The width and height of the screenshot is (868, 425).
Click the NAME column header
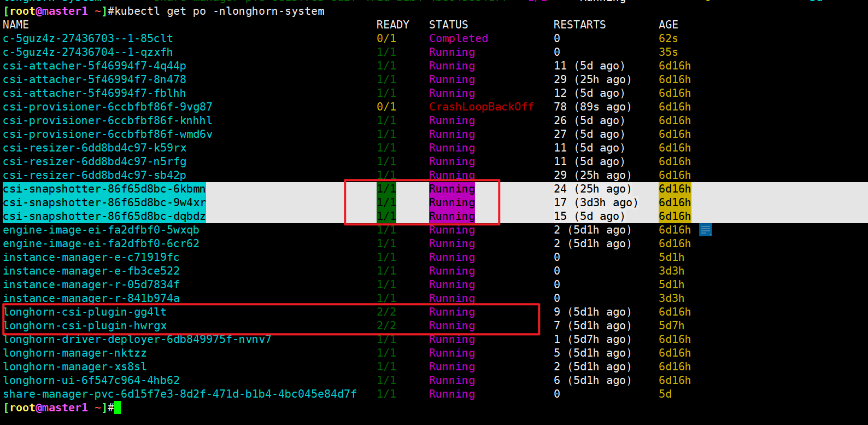[16, 25]
